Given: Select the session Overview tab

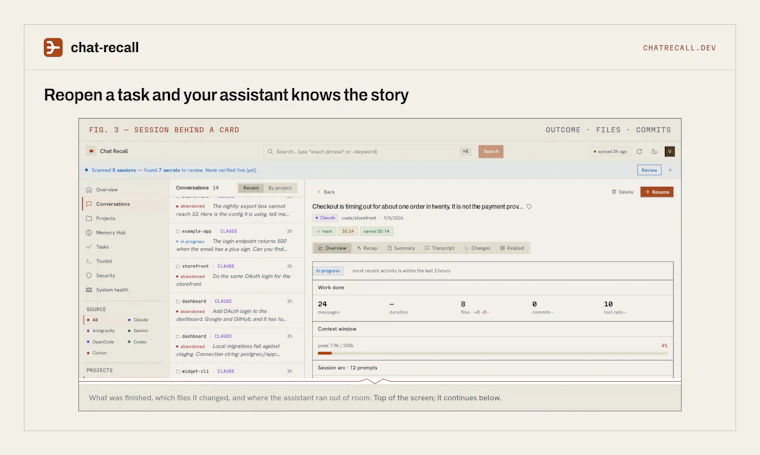Looking at the screenshot, I should coord(332,248).
